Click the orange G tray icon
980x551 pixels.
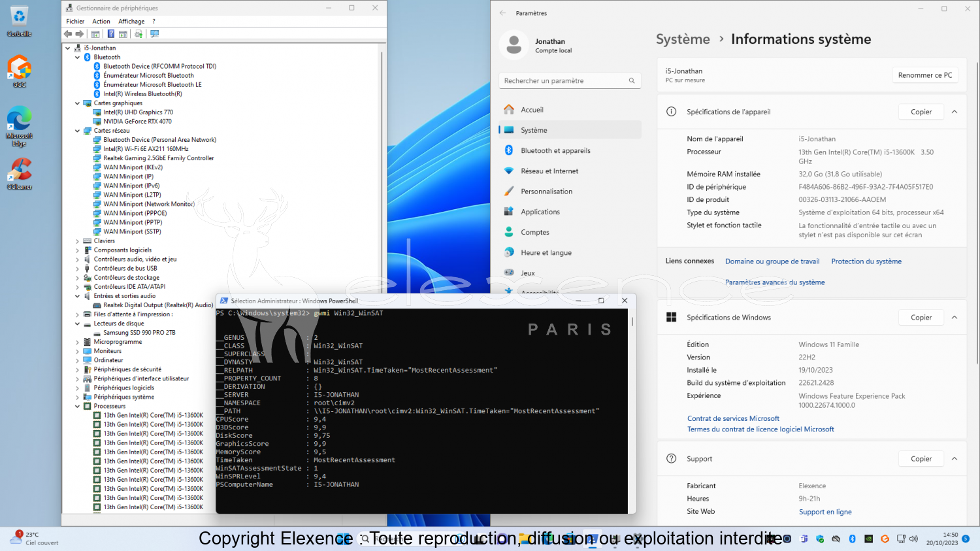(885, 539)
